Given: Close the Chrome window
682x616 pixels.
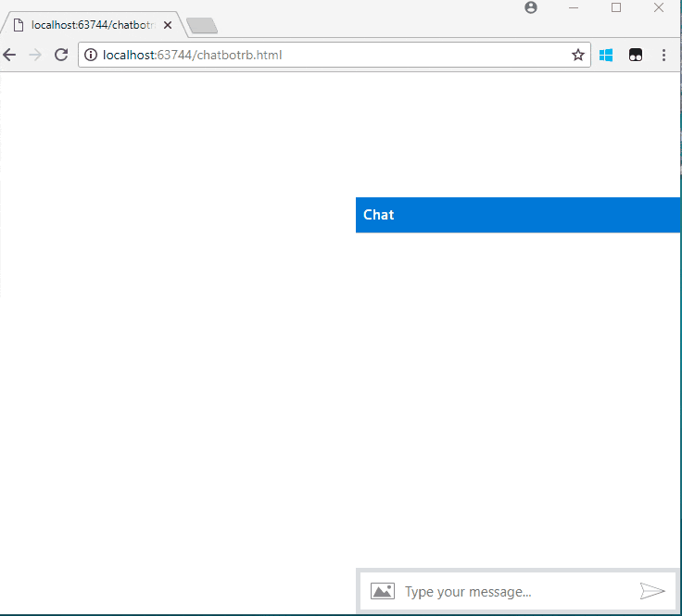Looking at the screenshot, I should (x=659, y=7).
